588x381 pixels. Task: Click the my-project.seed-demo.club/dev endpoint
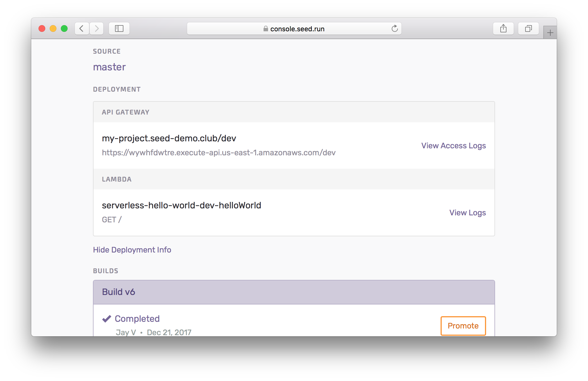point(169,138)
